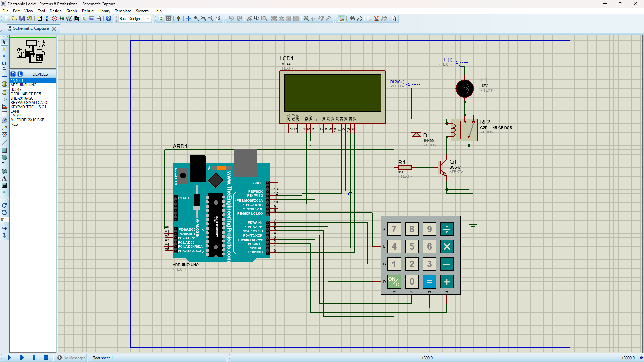Select the Text Script Mode tool
Screen dimensions: 644x362
click(4, 70)
